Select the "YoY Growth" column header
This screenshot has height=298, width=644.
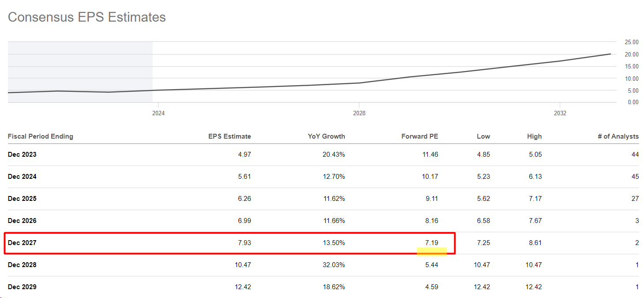pyautogui.click(x=326, y=136)
